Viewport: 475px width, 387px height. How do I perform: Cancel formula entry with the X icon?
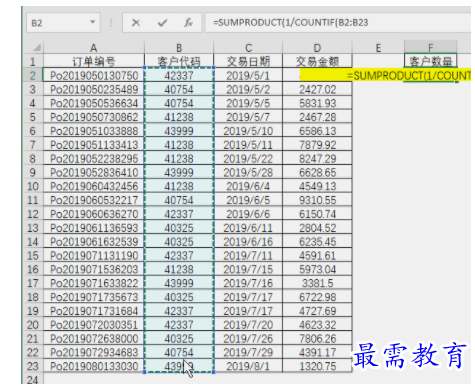tap(136, 23)
